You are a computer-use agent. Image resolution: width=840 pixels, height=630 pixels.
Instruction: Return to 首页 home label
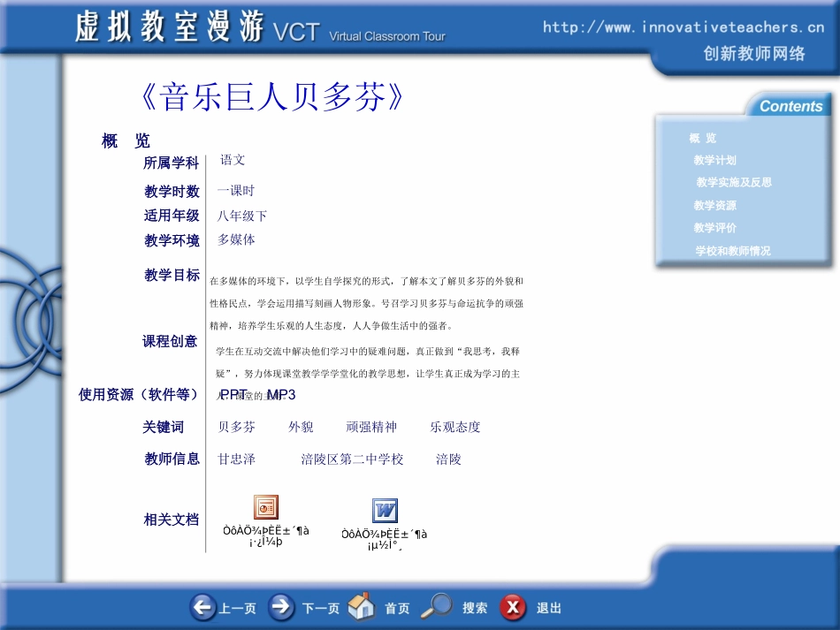(x=397, y=608)
